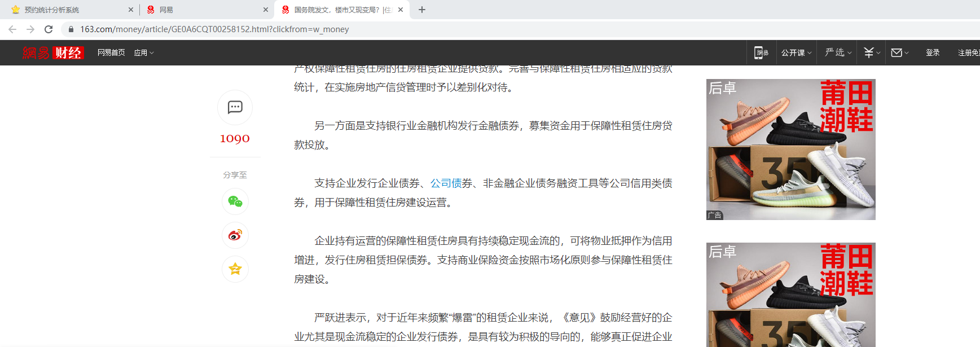Open the 公司债 hyperlink in article
This screenshot has height=347, width=980.
(x=446, y=183)
